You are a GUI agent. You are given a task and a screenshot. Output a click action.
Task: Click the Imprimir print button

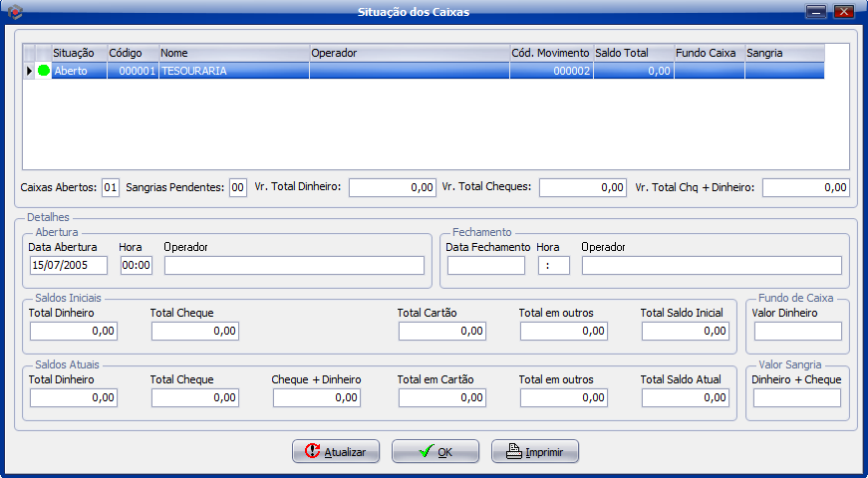tap(535, 451)
